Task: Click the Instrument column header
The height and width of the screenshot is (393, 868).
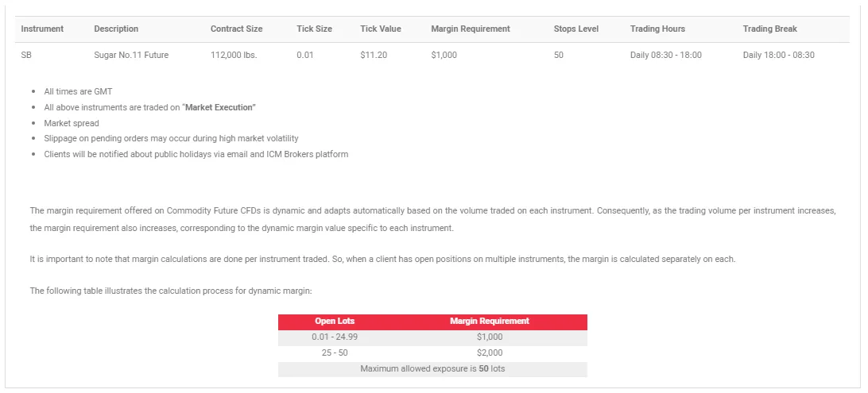Action: (x=42, y=29)
